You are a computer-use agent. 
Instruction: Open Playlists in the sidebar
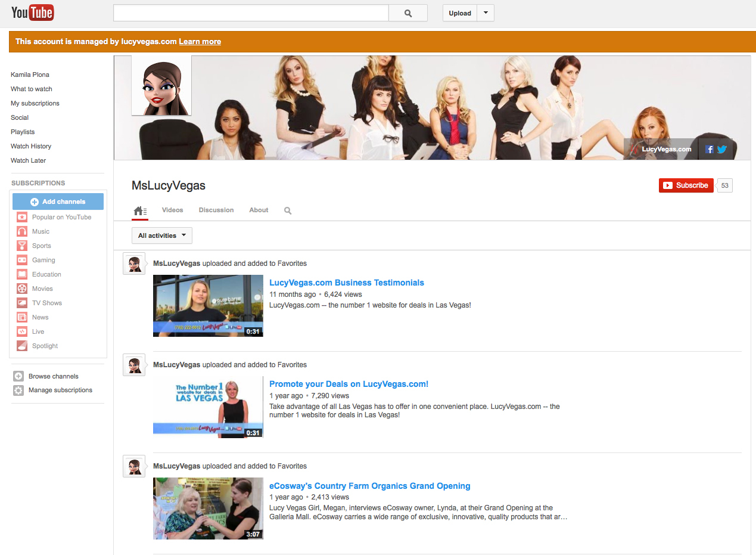tap(23, 132)
